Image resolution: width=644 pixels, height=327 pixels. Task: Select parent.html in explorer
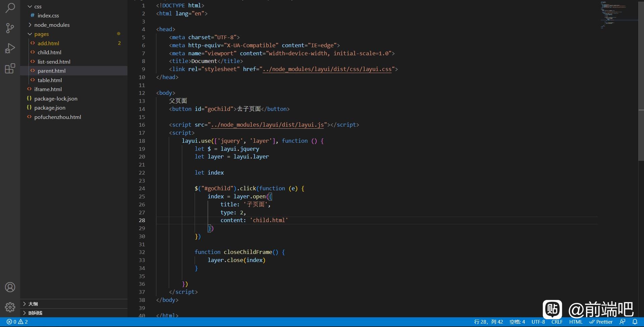click(74, 71)
